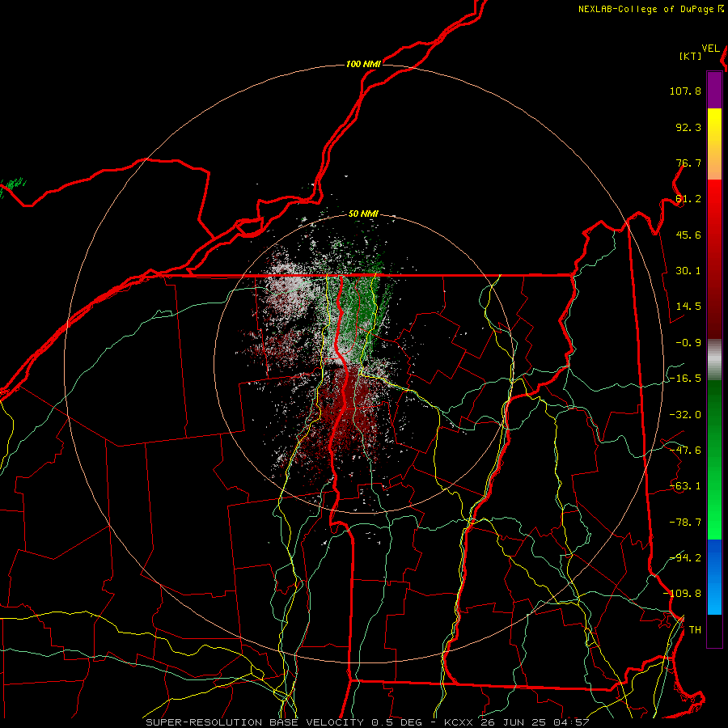Click the NEXLAB-College of DuPage credit text
The image size is (728, 728).
(x=645, y=9)
